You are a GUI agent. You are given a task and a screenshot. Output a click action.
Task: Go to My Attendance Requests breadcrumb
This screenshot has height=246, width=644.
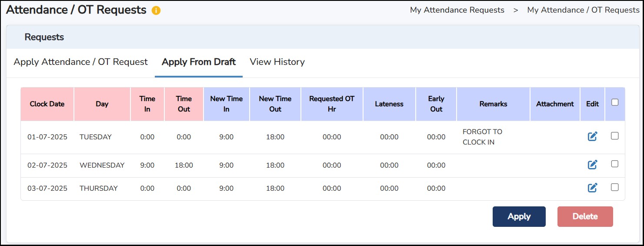coord(457,10)
